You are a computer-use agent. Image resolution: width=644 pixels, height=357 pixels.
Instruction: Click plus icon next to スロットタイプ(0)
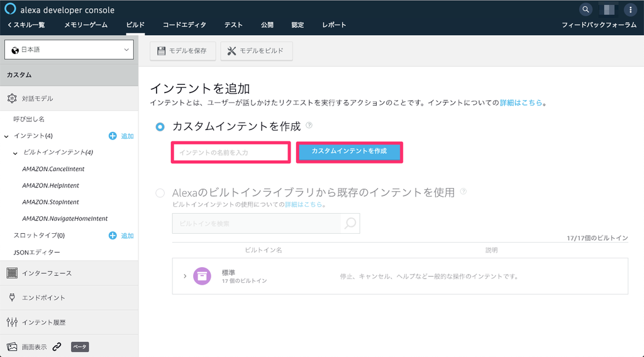[113, 236]
